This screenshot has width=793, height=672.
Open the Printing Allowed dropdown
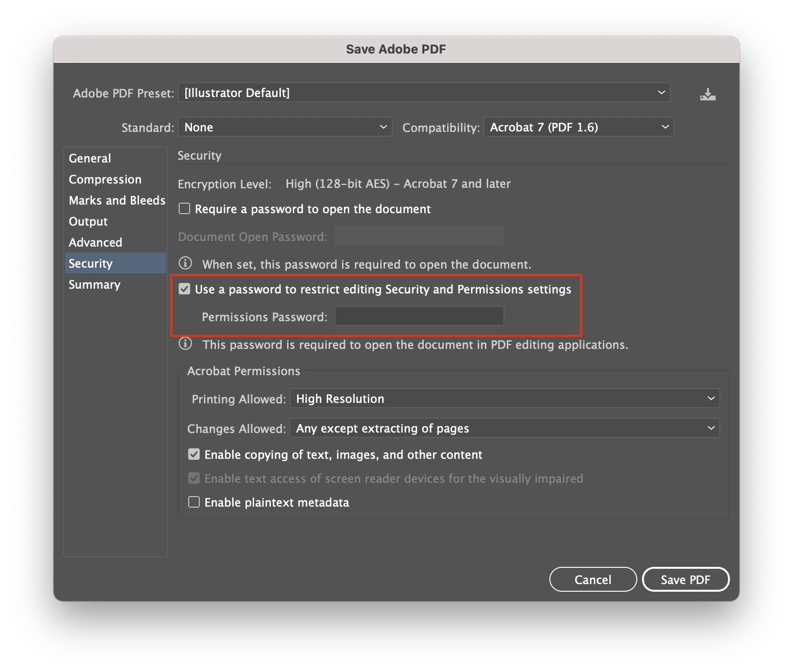504,398
